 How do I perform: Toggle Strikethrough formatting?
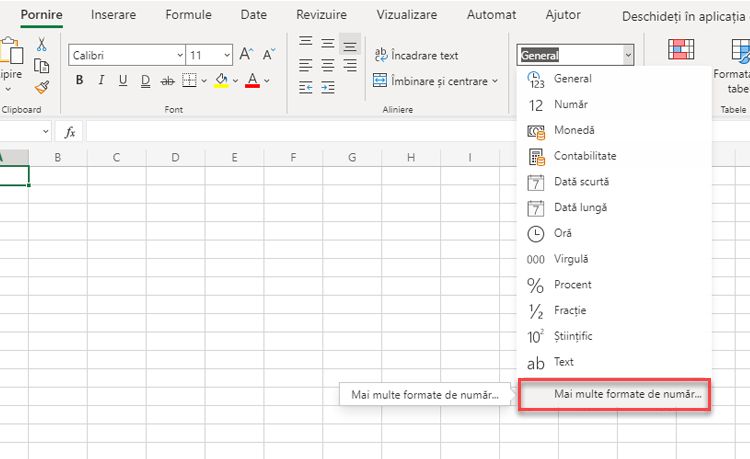coord(167,81)
